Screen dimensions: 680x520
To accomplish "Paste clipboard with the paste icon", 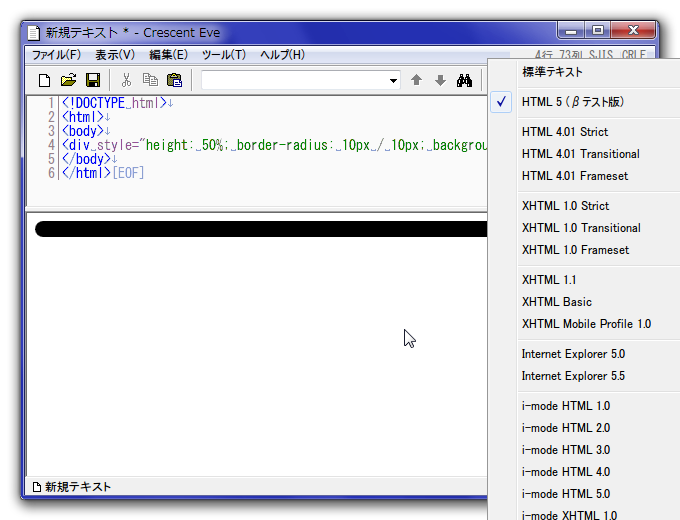I will click(x=174, y=80).
